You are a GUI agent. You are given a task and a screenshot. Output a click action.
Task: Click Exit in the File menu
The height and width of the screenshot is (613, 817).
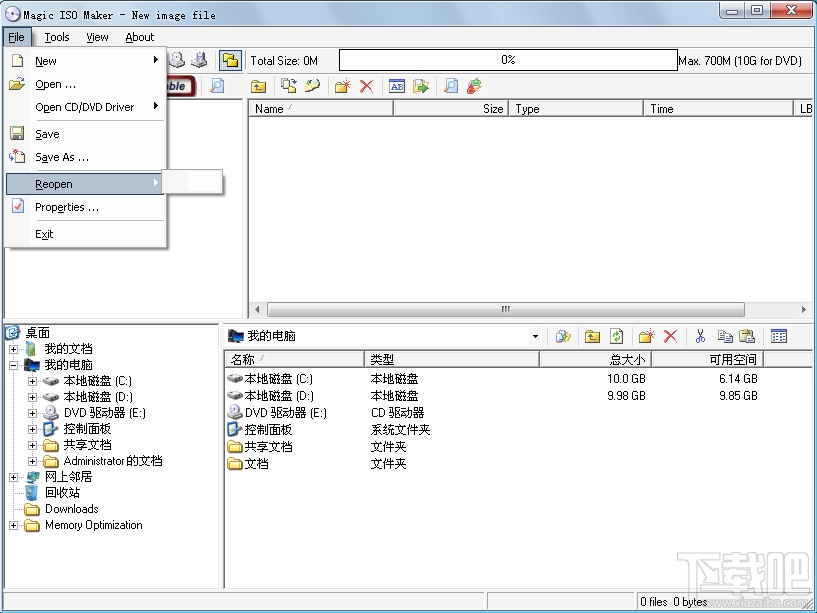pyautogui.click(x=44, y=233)
